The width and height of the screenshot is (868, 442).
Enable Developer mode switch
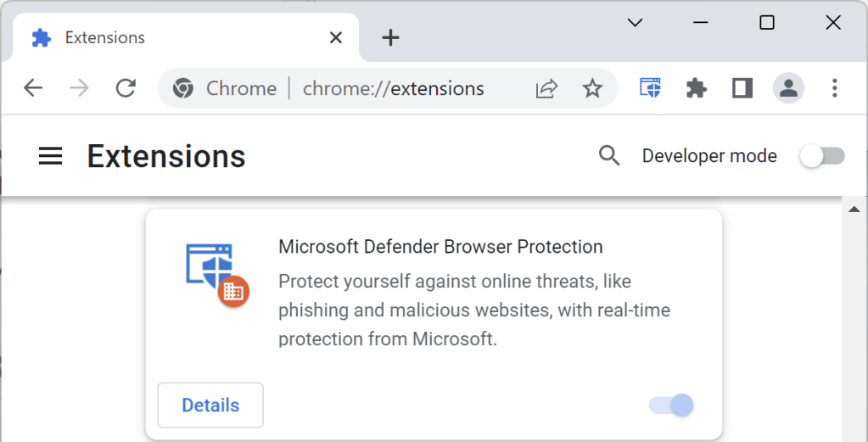pyautogui.click(x=823, y=156)
